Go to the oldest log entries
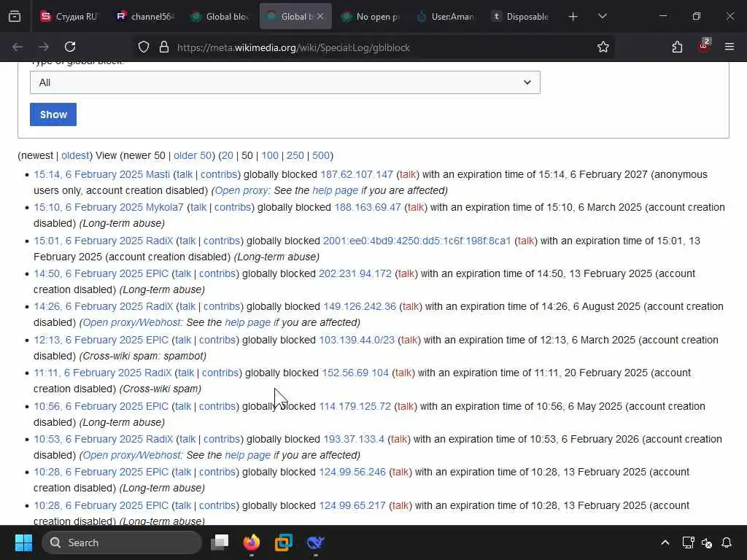This screenshot has width=747, height=560. 75,156
